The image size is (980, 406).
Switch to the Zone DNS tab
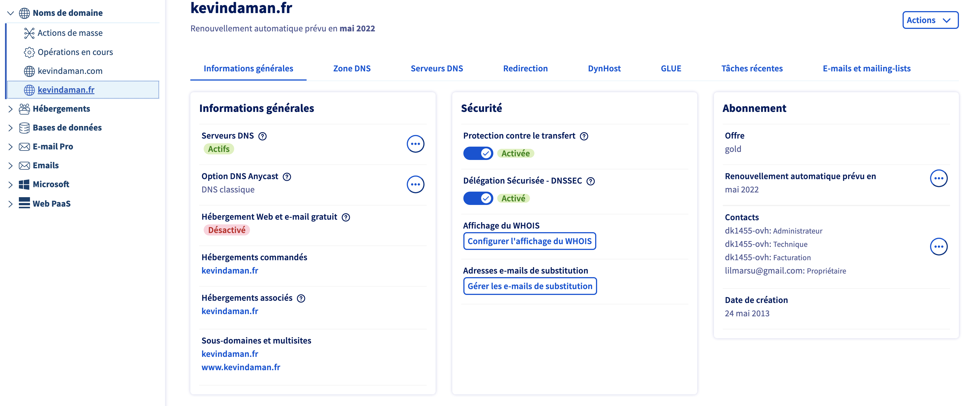[352, 69]
